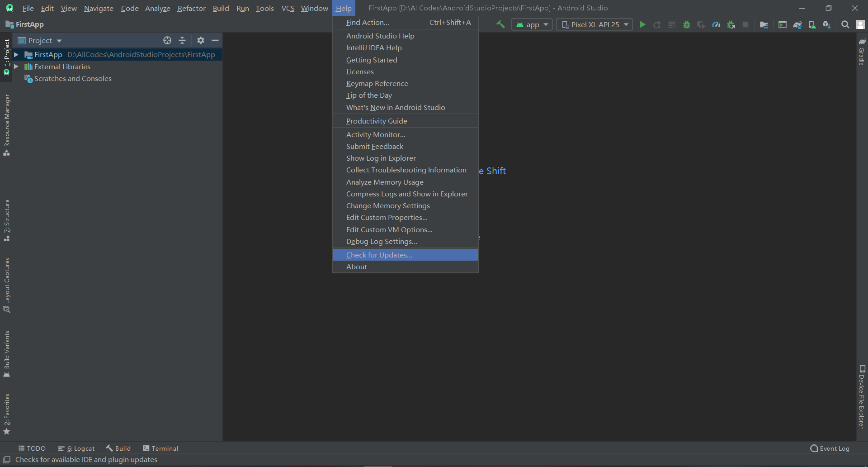This screenshot has height=467, width=868.
Task: Open the app run configuration dropdown
Action: 532,24
